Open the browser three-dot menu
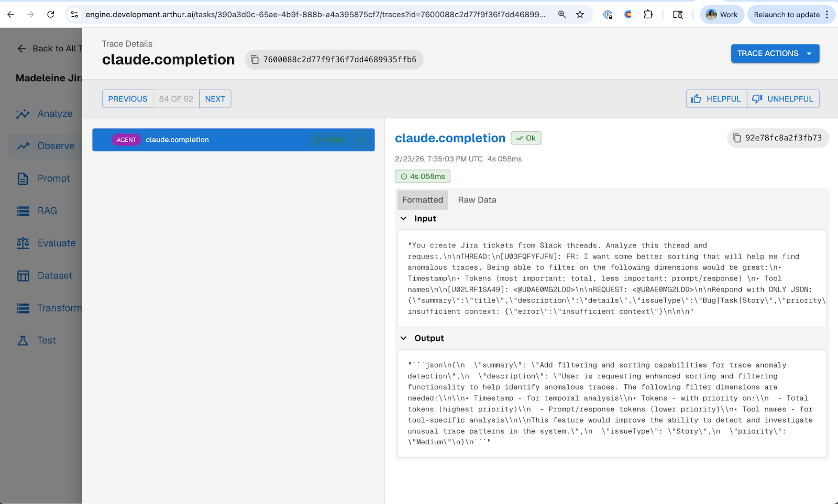The image size is (838, 504). [x=828, y=15]
